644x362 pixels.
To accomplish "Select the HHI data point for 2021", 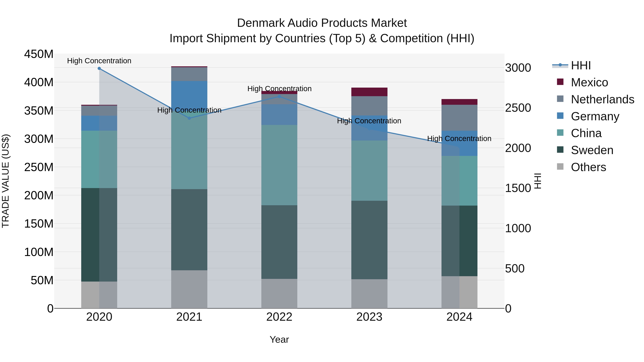I will point(189,118).
